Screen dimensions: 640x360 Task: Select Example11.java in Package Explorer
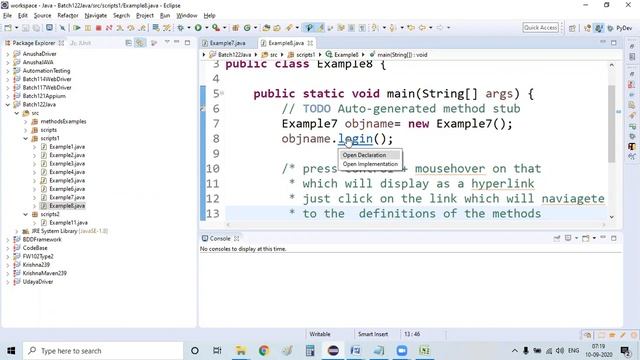point(68,223)
